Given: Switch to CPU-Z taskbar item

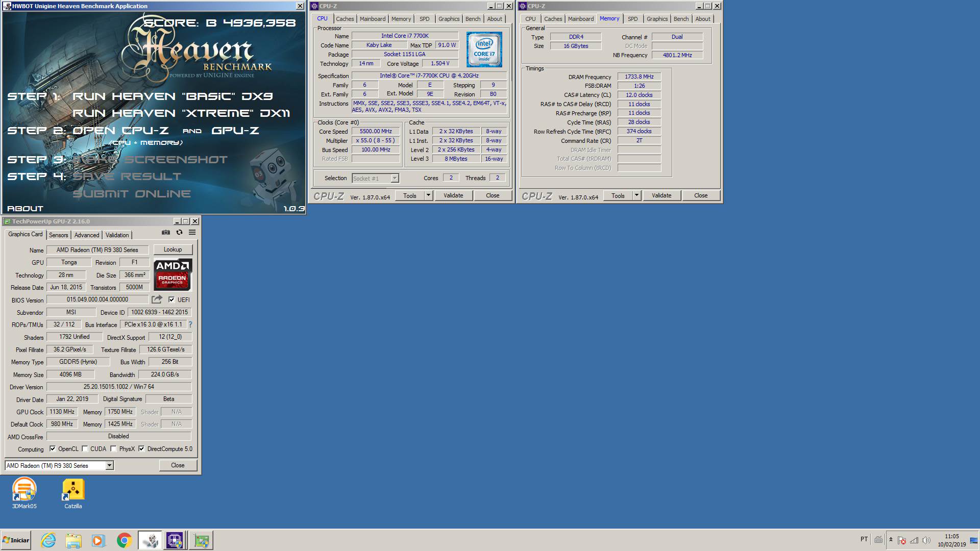Looking at the screenshot, I should click(175, 540).
